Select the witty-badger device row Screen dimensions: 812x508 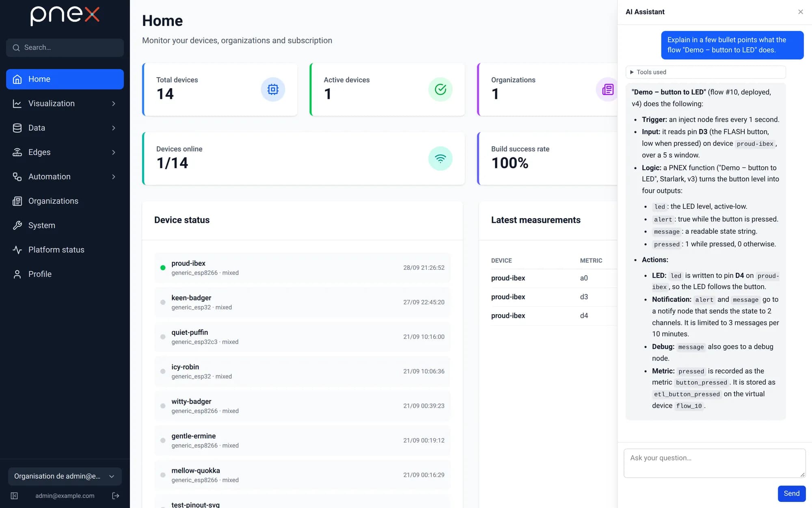click(x=302, y=406)
